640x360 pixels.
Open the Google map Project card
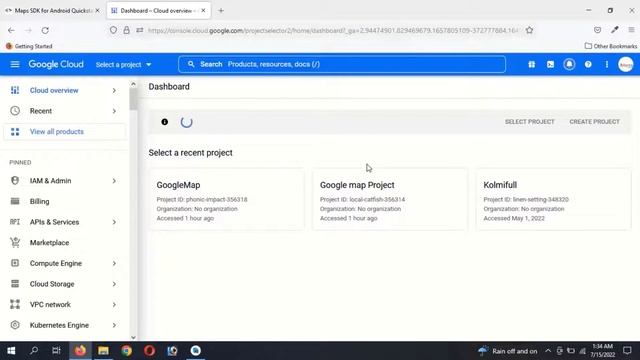(390, 199)
